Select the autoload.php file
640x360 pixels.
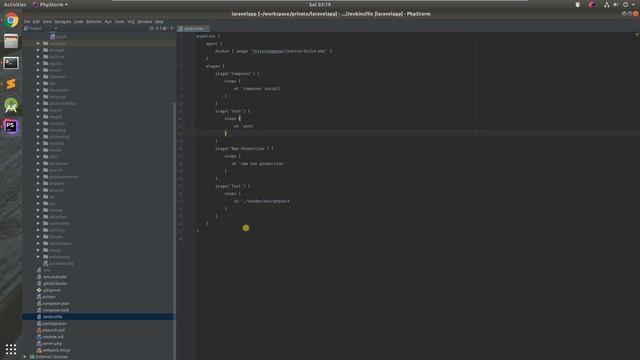tap(61, 264)
